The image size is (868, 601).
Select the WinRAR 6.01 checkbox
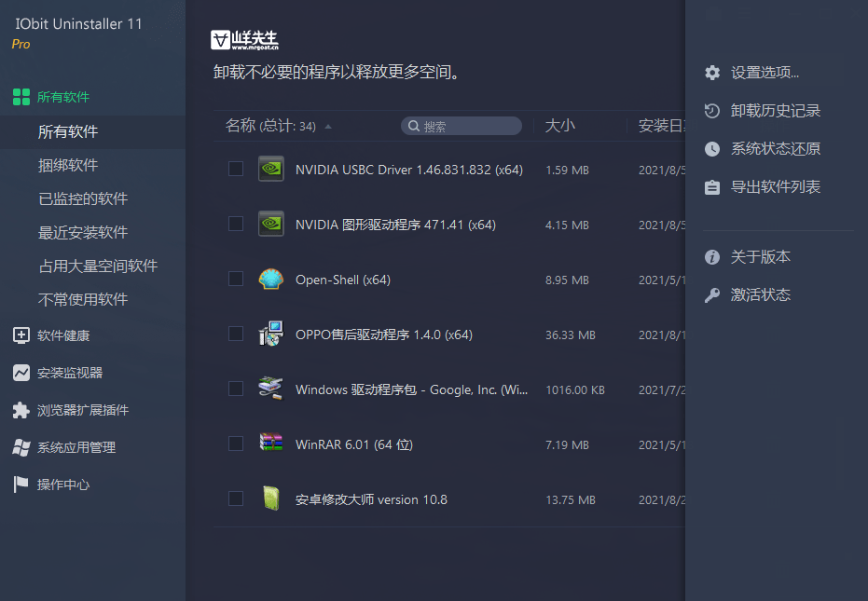(x=235, y=444)
